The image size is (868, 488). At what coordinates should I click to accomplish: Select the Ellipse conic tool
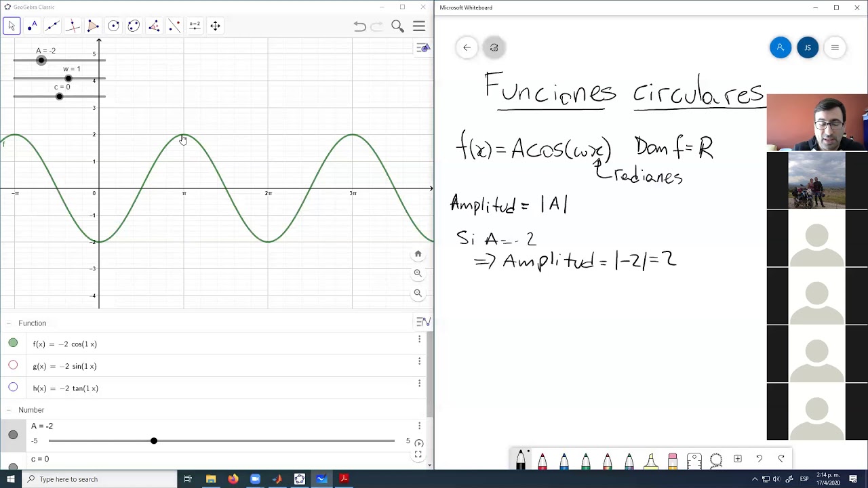pyautogui.click(x=134, y=26)
